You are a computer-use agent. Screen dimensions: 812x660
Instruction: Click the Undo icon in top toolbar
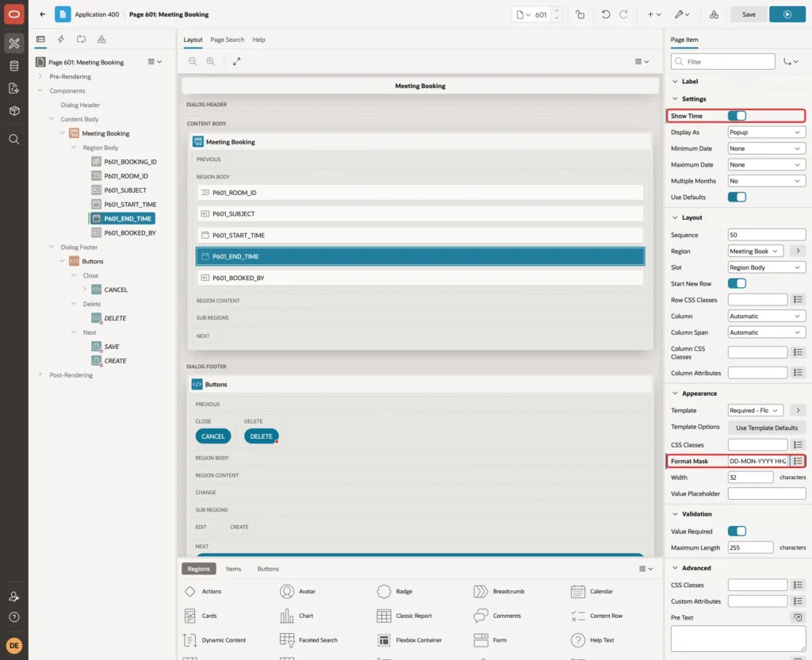605,14
